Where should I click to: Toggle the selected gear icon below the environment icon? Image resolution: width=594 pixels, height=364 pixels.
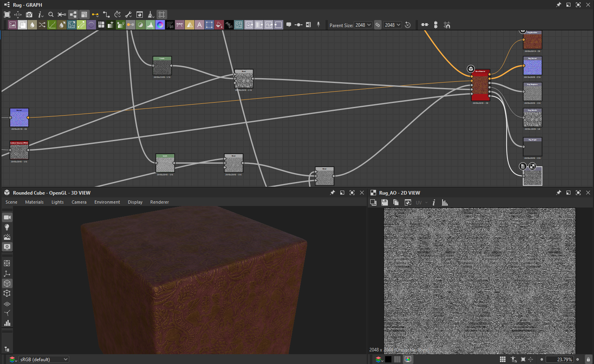[x=7, y=247]
